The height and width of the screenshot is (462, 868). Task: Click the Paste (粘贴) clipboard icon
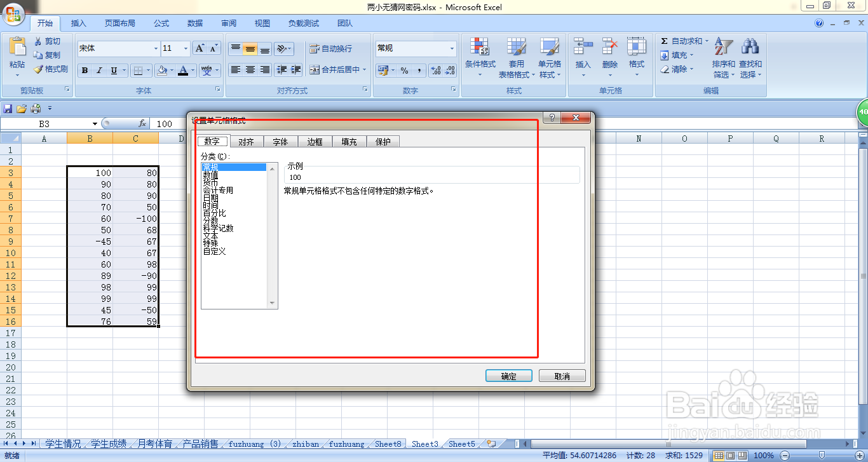(x=17, y=48)
